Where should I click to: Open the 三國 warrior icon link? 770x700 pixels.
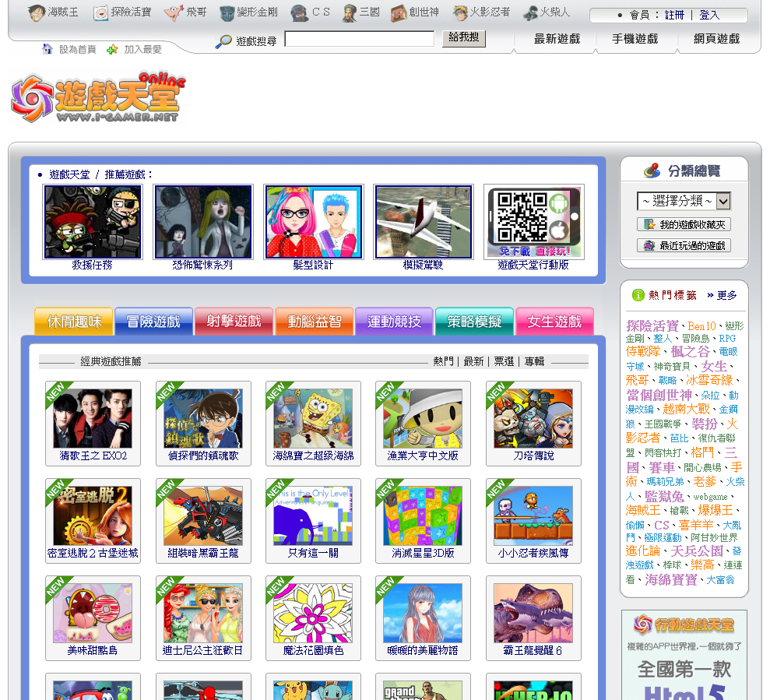click(x=350, y=13)
